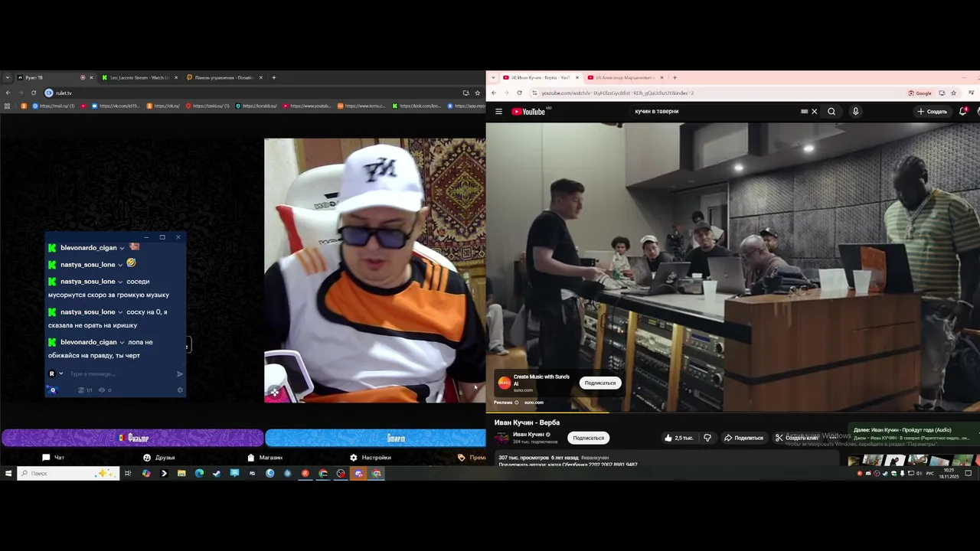Subscribe via the ad Подписаться button
This screenshot has width=980, height=551.
pos(599,383)
